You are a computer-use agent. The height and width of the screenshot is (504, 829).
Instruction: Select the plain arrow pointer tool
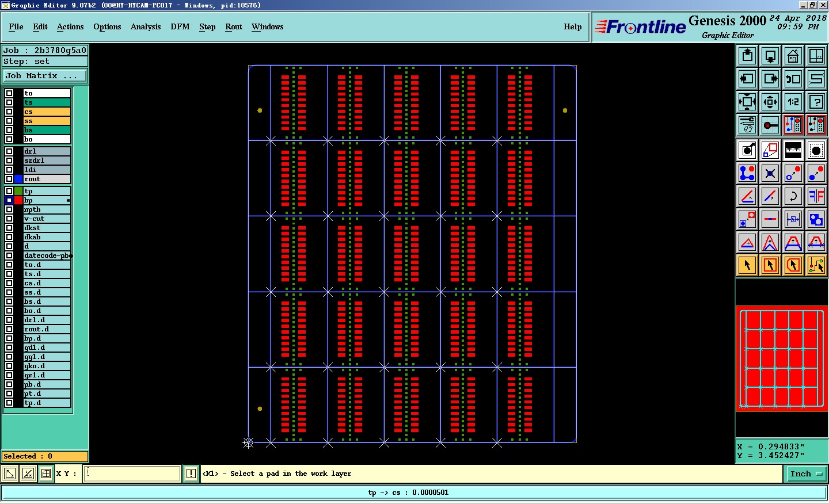(x=747, y=265)
